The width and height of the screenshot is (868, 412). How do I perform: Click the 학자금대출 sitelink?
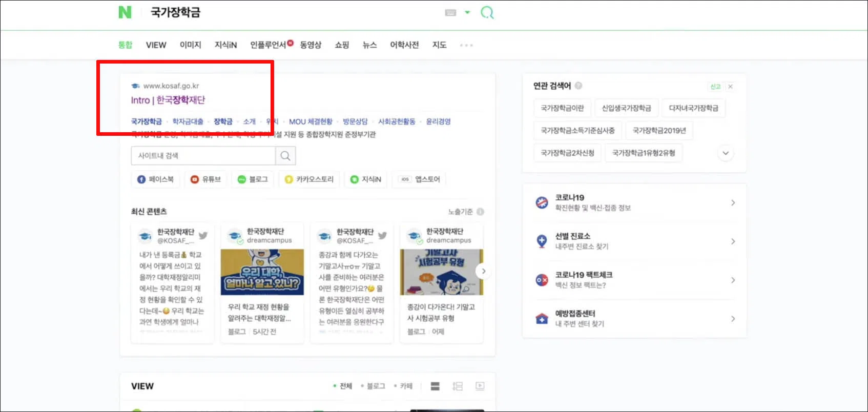coord(188,121)
